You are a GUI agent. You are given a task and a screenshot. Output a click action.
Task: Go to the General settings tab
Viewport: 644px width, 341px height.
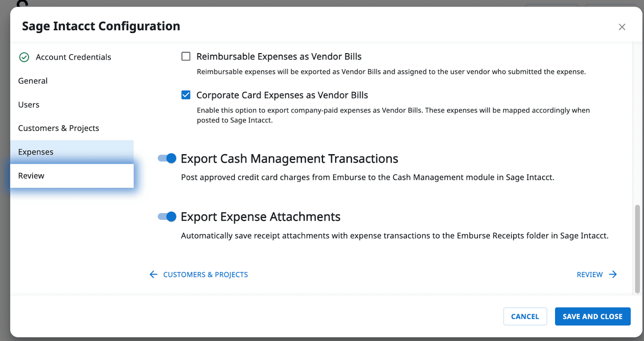click(33, 81)
